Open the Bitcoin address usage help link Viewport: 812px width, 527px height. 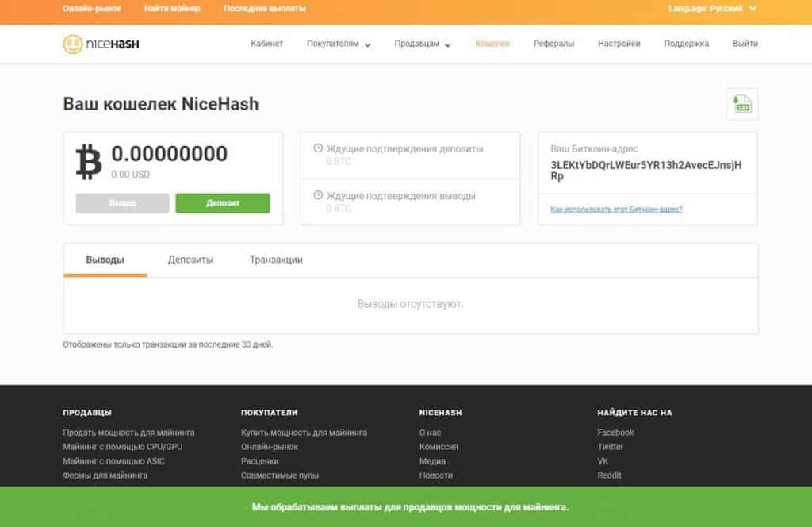click(616, 210)
